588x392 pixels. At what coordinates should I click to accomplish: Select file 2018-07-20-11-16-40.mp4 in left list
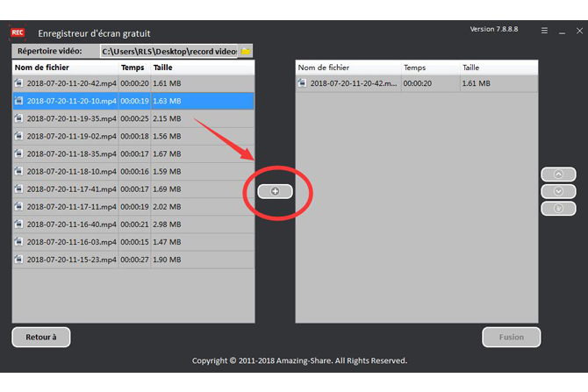(70, 224)
